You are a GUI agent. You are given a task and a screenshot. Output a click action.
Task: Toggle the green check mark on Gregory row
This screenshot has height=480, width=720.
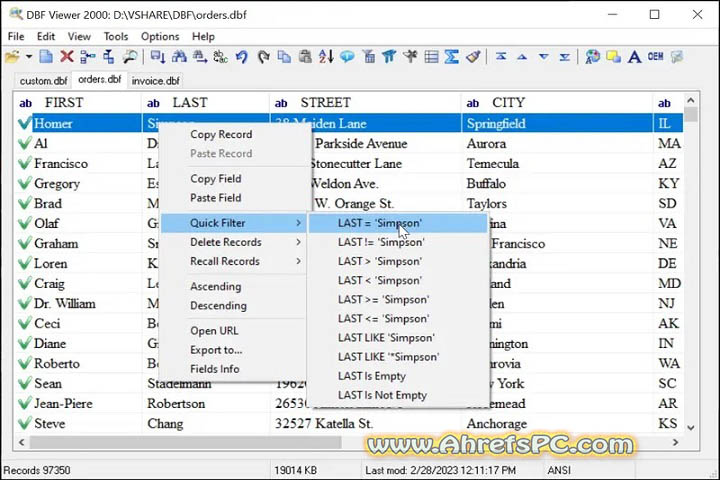click(25, 183)
